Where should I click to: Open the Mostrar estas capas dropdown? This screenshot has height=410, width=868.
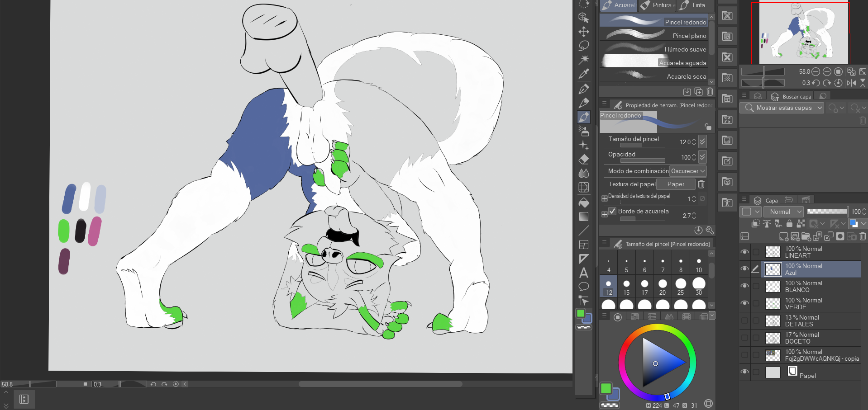click(x=782, y=108)
